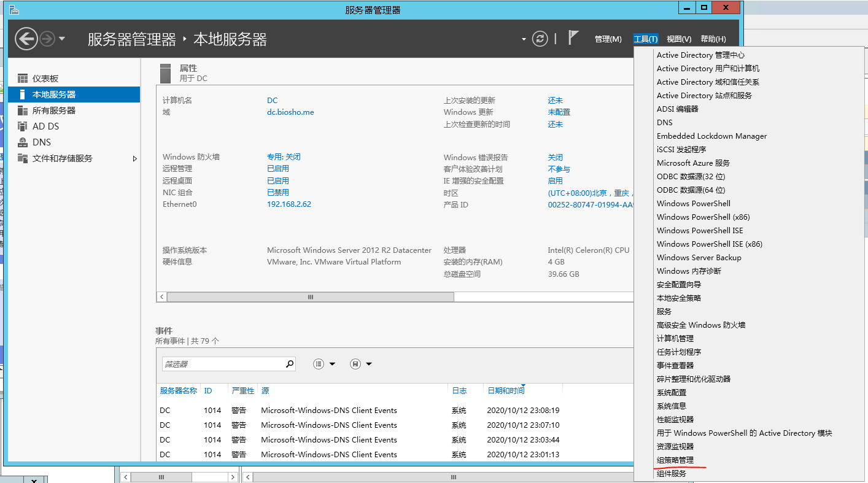Click the computer name link DC
The height and width of the screenshot is (483, 868).
(x=272, y=101)
